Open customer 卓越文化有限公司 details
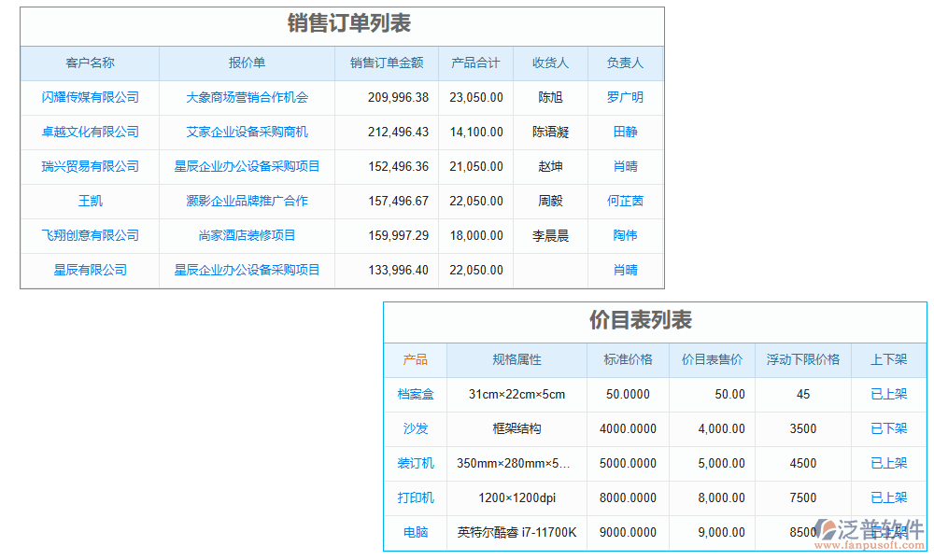The height and width of the screenshot is (560, 934). pyautogui.click(x=90, y=132)
